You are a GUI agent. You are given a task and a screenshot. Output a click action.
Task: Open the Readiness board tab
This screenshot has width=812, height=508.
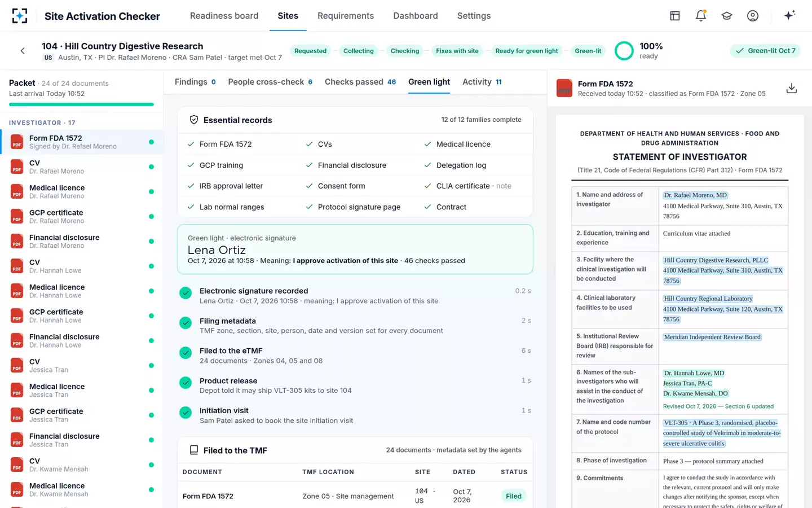coord(224,16)
